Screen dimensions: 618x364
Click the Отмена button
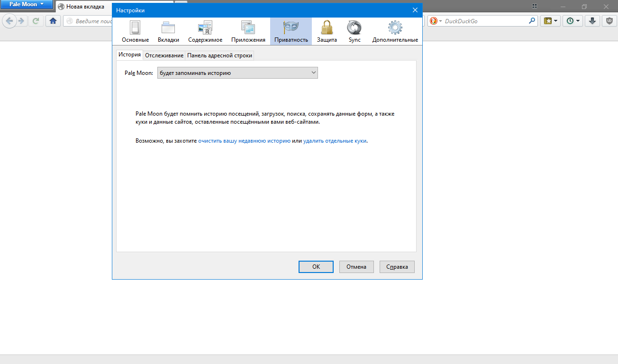tap(356, 267)
